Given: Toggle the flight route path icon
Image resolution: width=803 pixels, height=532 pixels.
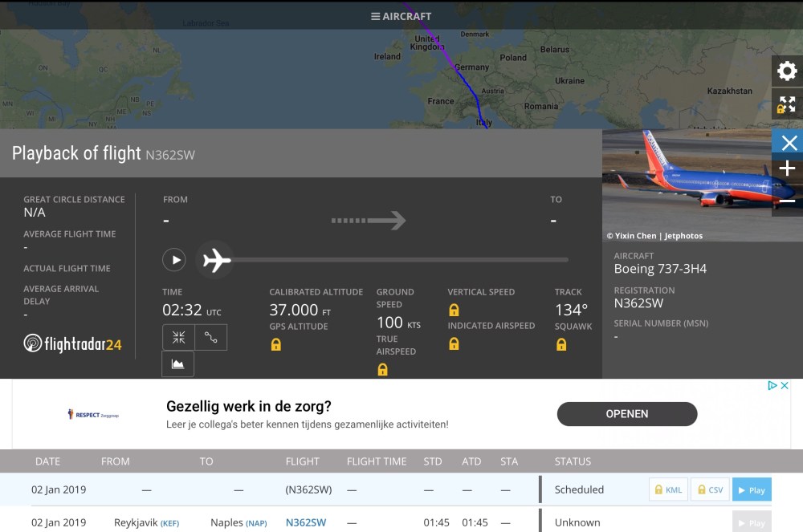Looking at the screenshot, I should point(210,338).
